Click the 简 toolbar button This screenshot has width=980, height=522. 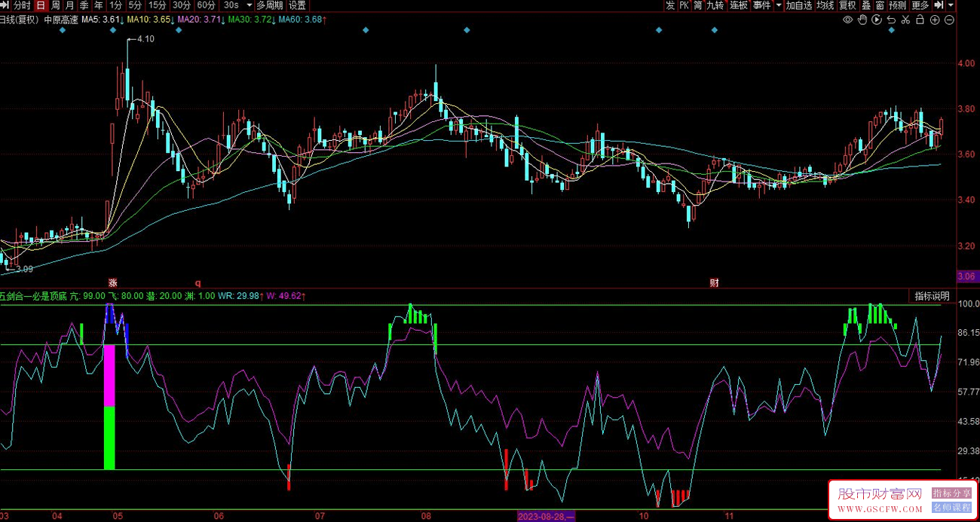pyautogui.click(x=698, y=5)
